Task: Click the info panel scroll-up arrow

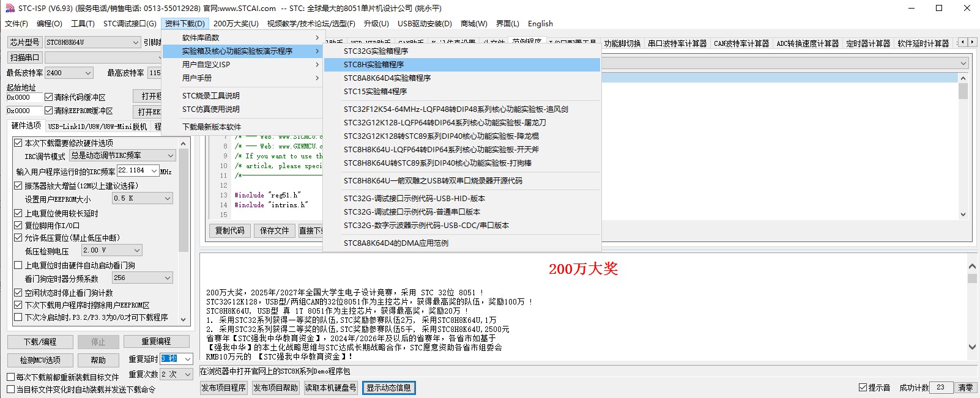Action: point(972,266)
